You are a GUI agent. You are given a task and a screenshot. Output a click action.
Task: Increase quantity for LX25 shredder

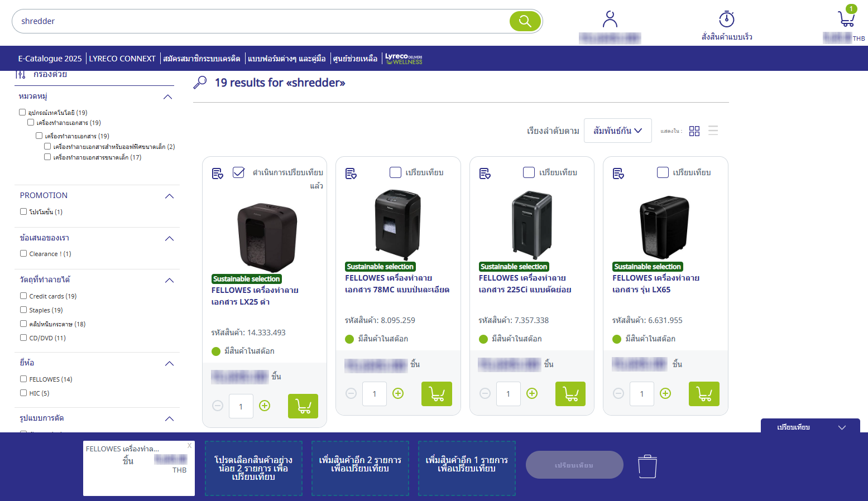coord(265,406)
